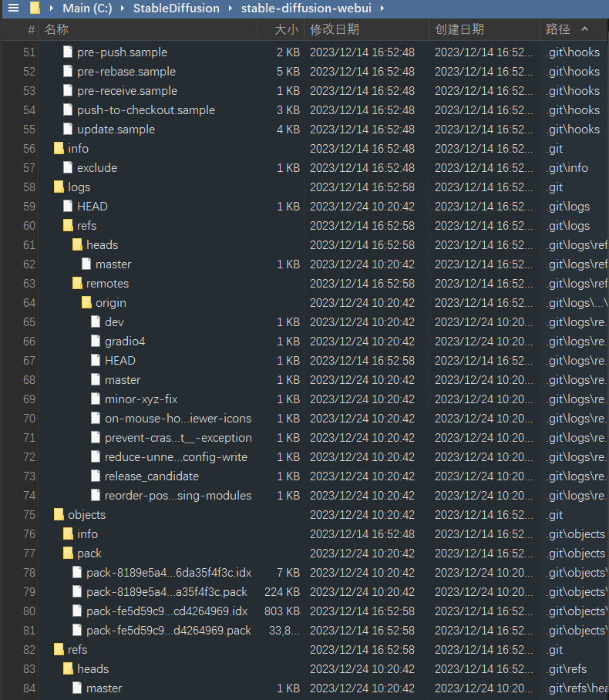Sort by the 大小 column header

pos(287,29)
